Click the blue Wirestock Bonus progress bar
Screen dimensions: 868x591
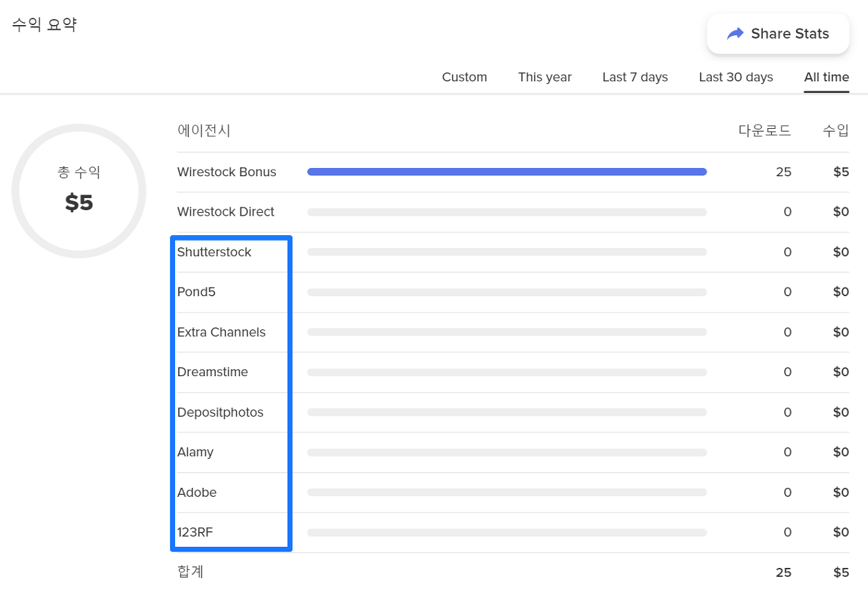tap(507, 172)
